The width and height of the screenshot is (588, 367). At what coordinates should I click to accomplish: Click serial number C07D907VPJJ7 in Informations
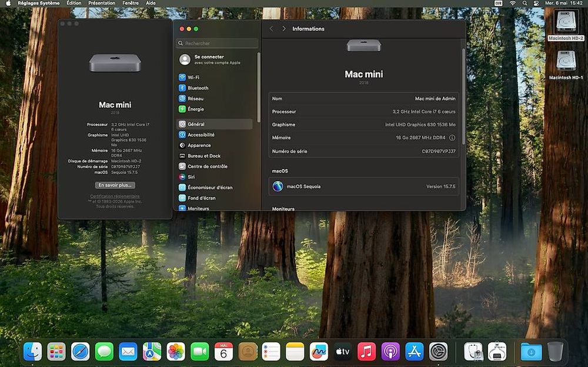[x=439, y=151]
